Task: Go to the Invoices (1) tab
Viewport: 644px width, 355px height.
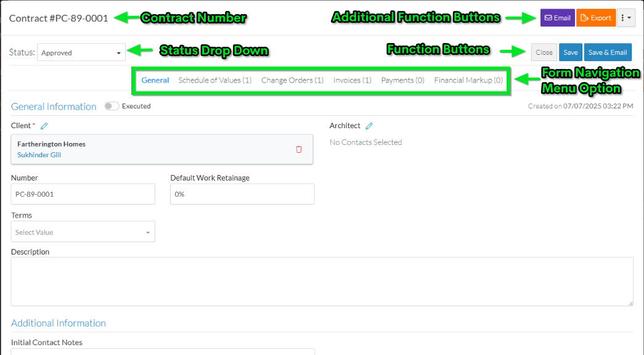Action: [x=353, y=80]
